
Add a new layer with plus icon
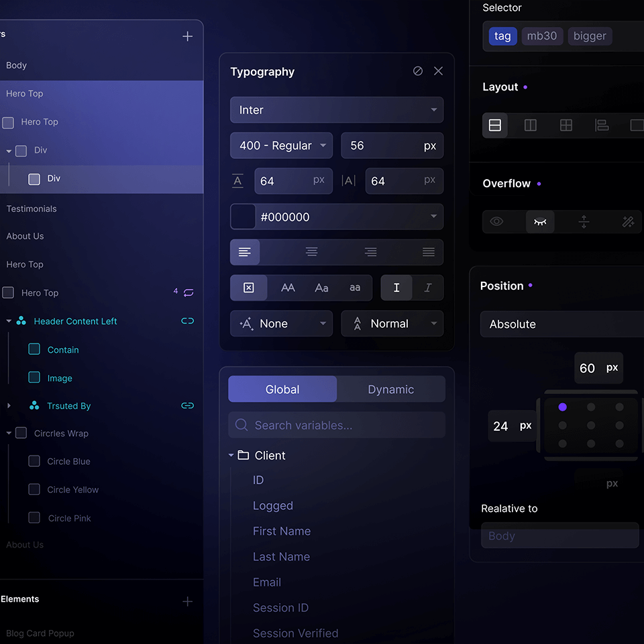point(188,37)
